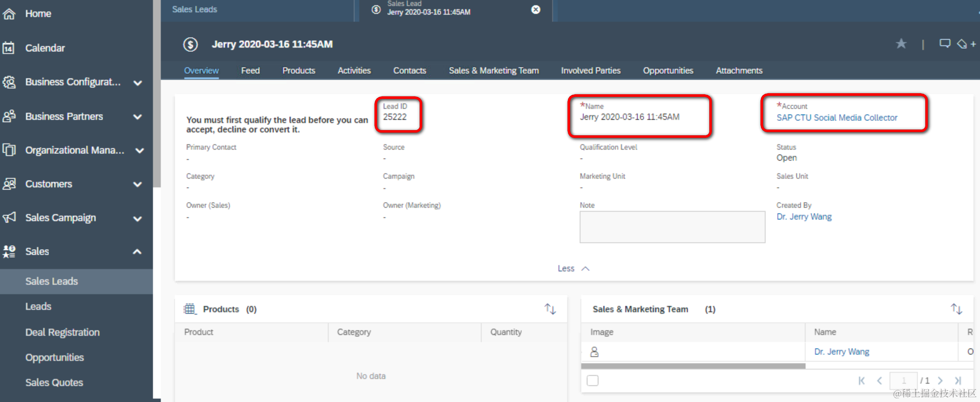Go to first page of team table
This screenshot has width=980, height=402.
click(x=861, y=381)
